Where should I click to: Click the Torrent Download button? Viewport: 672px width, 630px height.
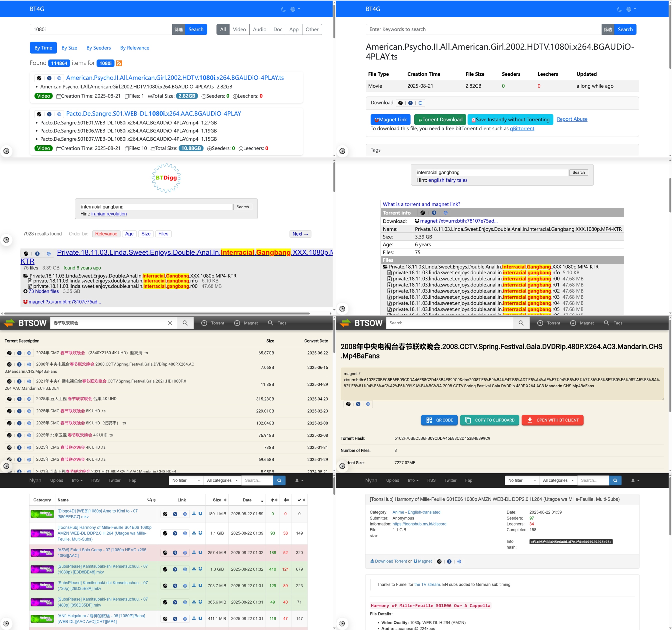click(440, 120)
